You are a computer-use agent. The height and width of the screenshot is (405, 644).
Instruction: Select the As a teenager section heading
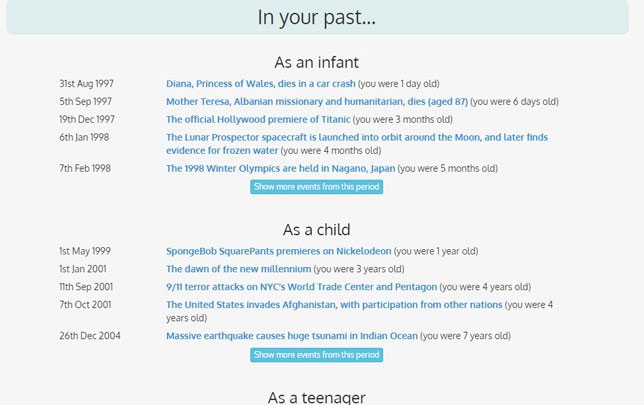(x=316, y=397)
